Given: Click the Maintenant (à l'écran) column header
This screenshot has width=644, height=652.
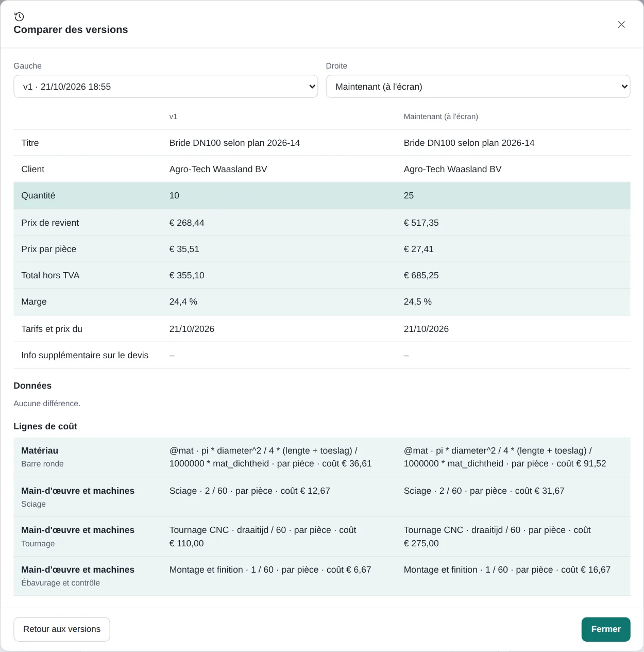Looking at the screenshot, I should pos(440,116).
